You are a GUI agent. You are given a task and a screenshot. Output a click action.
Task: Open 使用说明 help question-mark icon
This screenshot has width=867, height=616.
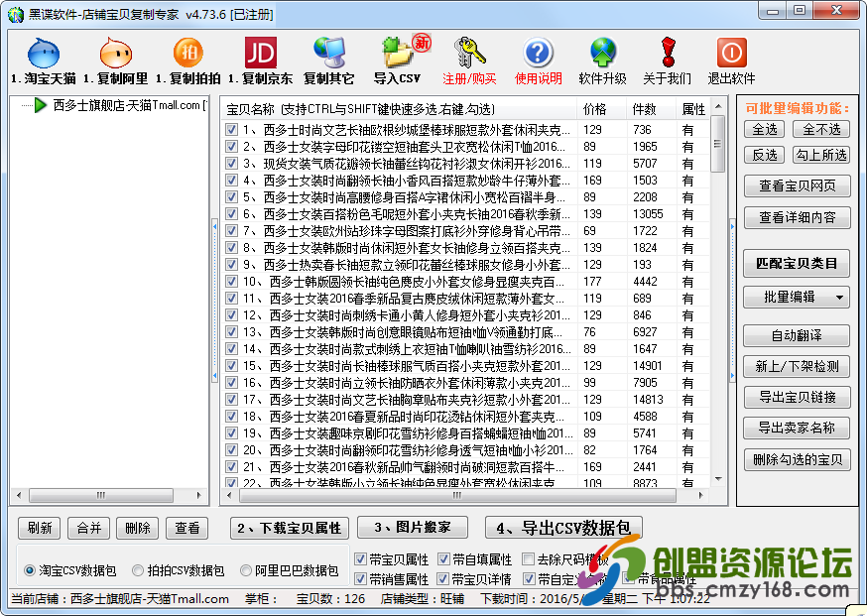click(538, 54)
